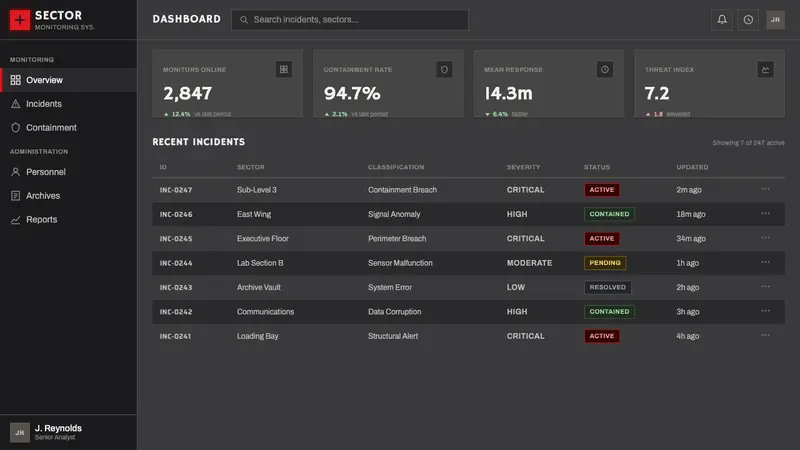Click the Monitors Online grid icon
This screenshot has height=450, width=800.
click(284, 69)
